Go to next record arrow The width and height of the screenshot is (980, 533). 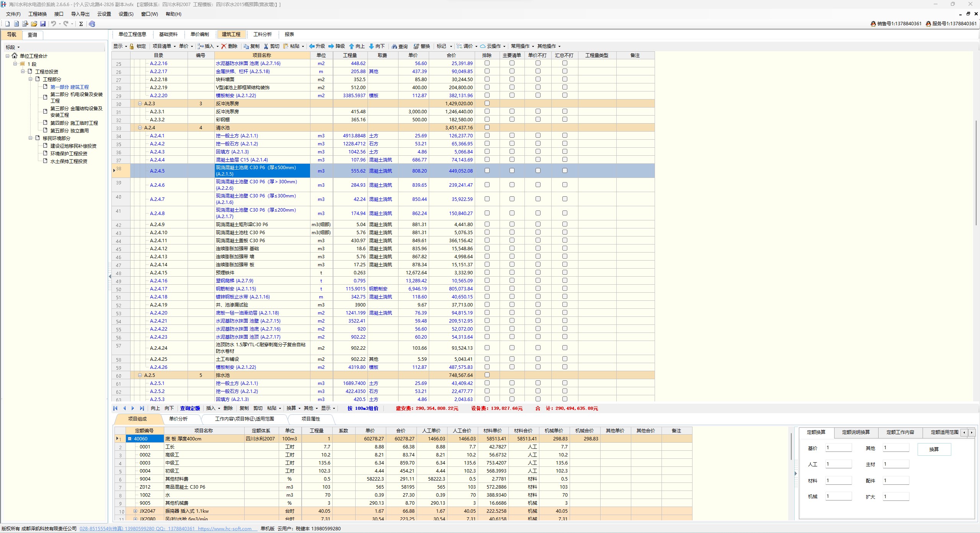point(133,408)
